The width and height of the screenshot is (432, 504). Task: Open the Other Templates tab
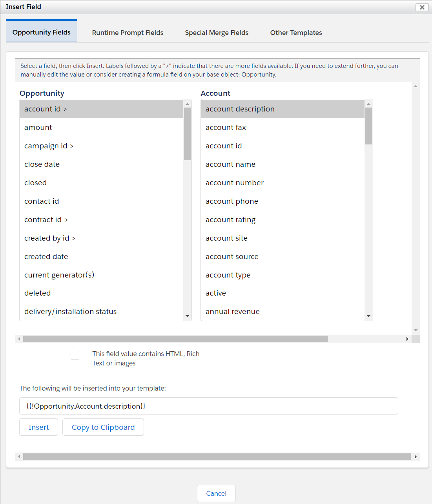coord(296,33)
